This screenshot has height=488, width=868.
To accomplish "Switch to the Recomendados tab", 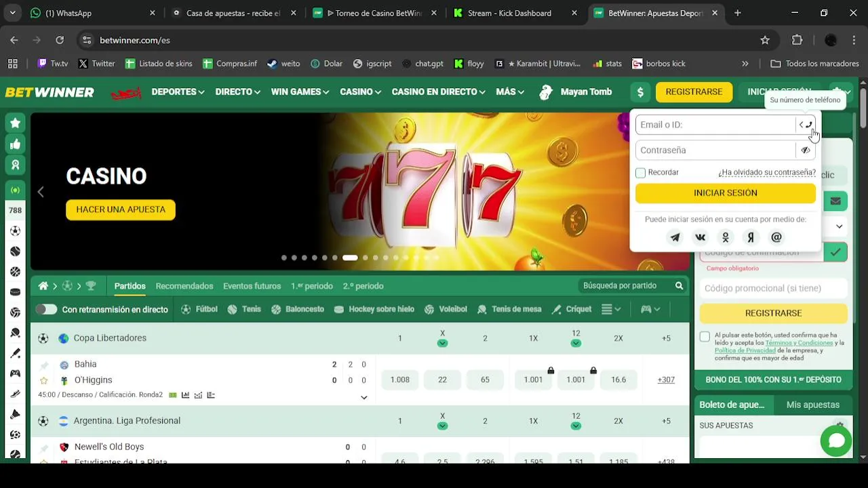I will click(x=184, y=286).
